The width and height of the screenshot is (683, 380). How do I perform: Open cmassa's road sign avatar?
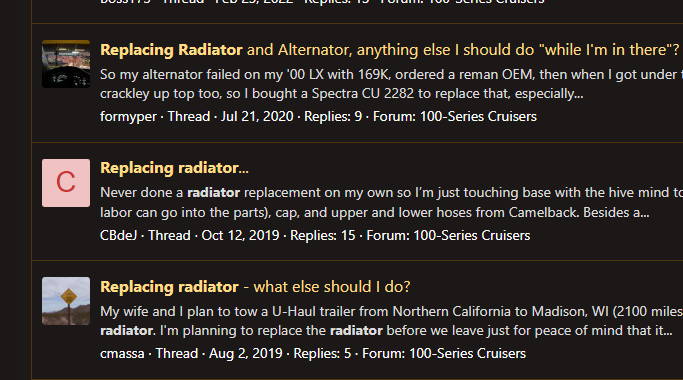(66, 301)
